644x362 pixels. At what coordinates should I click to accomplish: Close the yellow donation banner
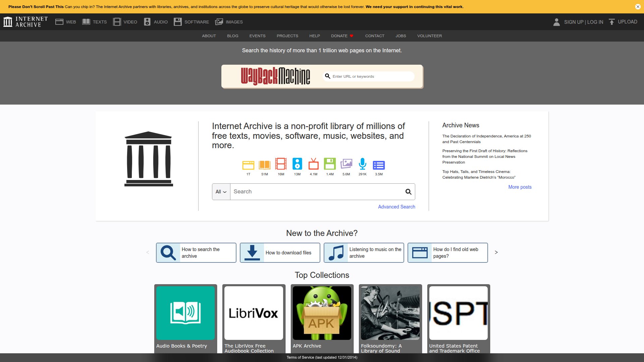638,7
